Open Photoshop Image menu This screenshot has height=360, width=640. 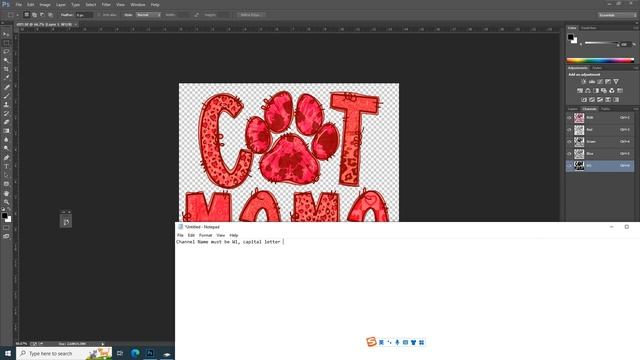coord(45,4)
